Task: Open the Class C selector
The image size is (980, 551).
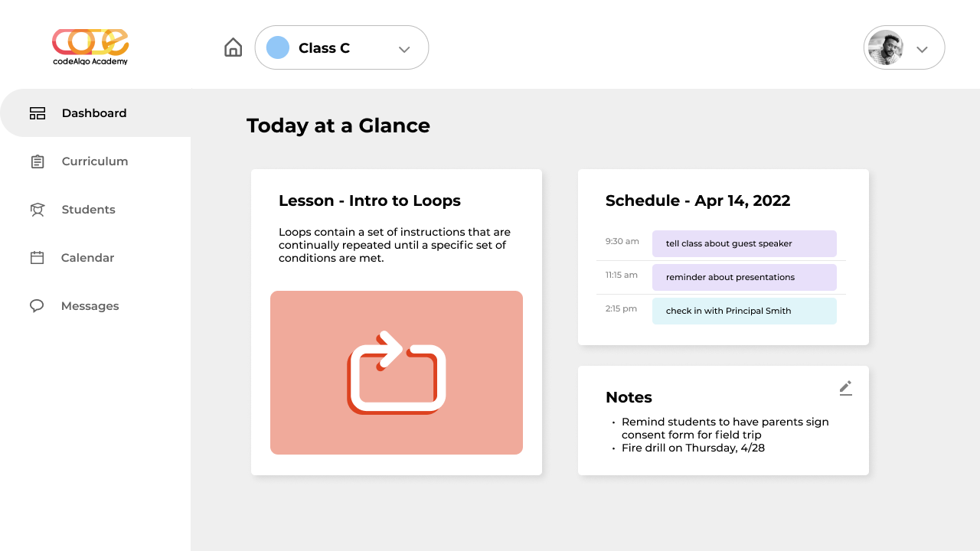Action: tap(341, 47)
